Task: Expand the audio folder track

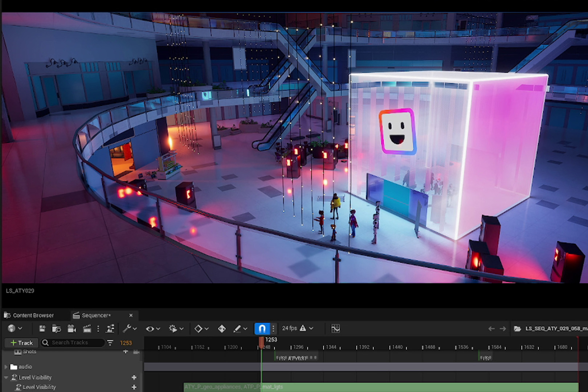Action: coord(6,367)
